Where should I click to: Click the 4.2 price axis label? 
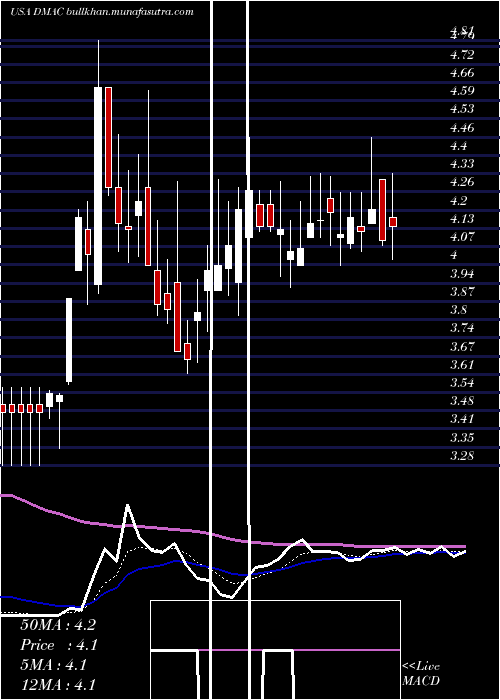tap(459, 200)
